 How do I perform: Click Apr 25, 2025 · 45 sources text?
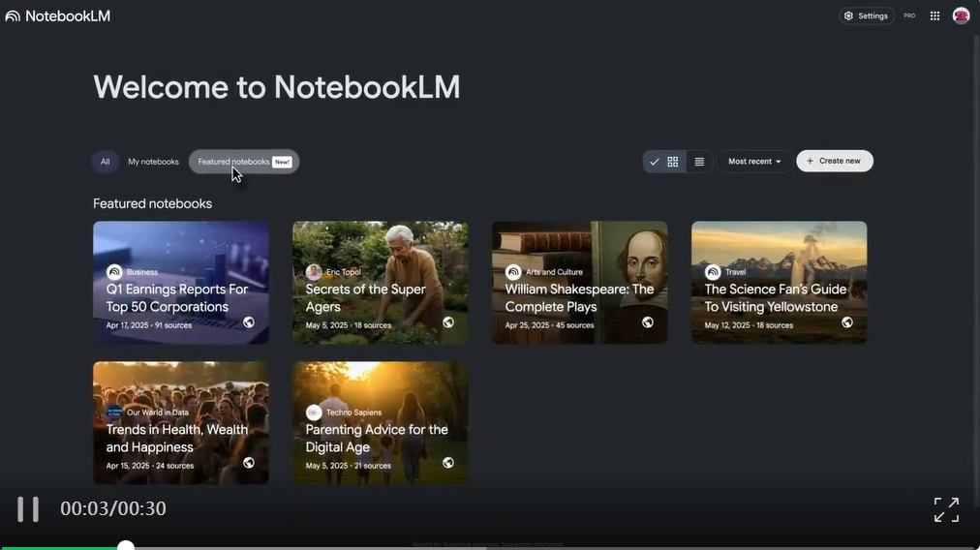(x=549, y=325)
